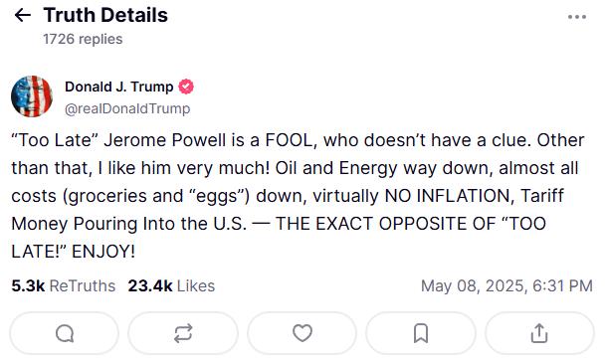Click the Donald J. Trump display name
606x364 pixels.
pos(119,87)
